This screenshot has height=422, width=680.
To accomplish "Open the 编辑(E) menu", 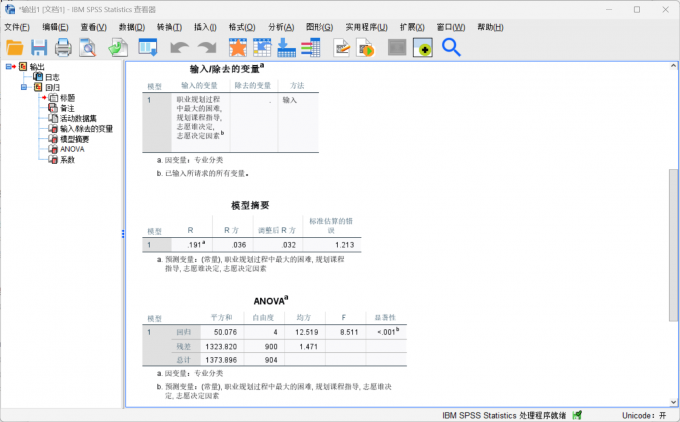I will pyautogui.click(x=55, y=27).
